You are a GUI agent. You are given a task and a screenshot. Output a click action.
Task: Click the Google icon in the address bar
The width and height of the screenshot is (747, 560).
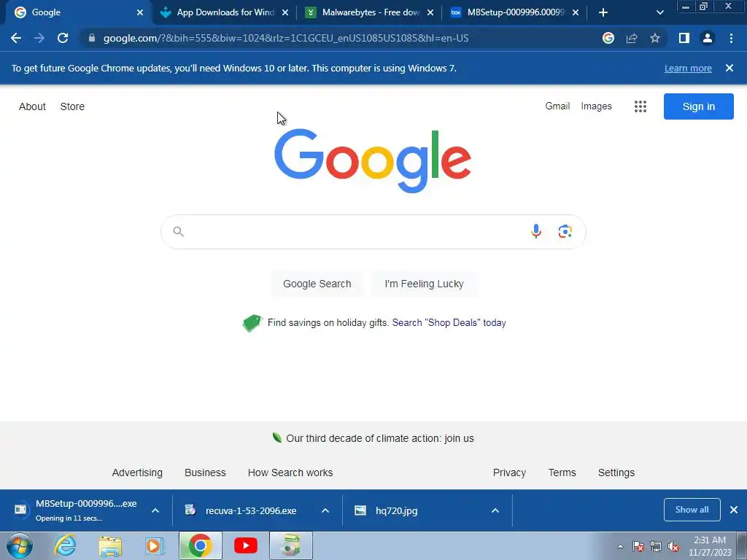608,38
